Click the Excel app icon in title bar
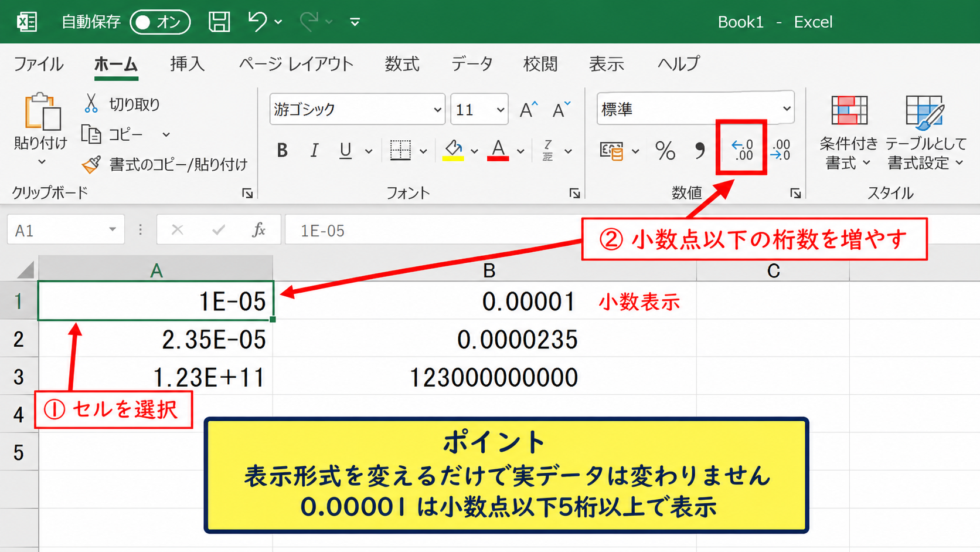Image resolution: width=980 pixels, height=552 pixels. [26, 22]
